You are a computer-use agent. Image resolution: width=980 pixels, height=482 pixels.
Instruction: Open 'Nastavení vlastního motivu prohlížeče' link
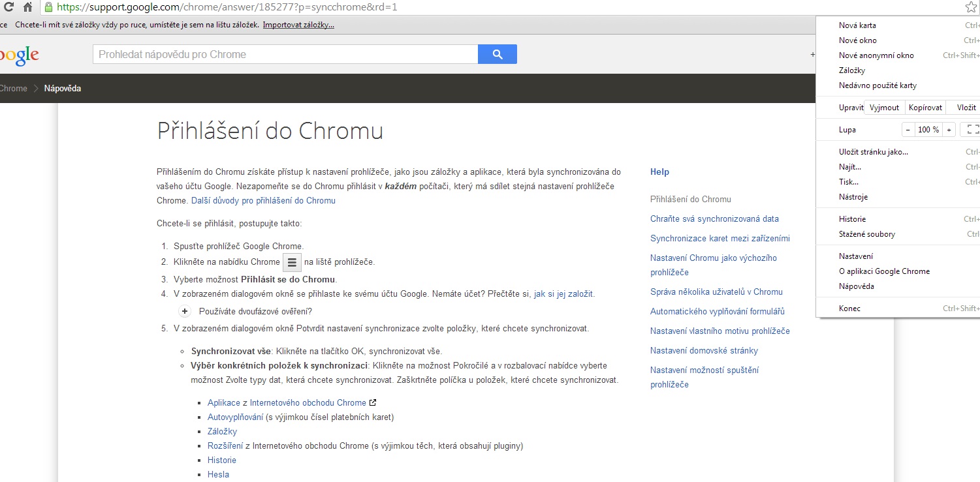coord(720,331)
